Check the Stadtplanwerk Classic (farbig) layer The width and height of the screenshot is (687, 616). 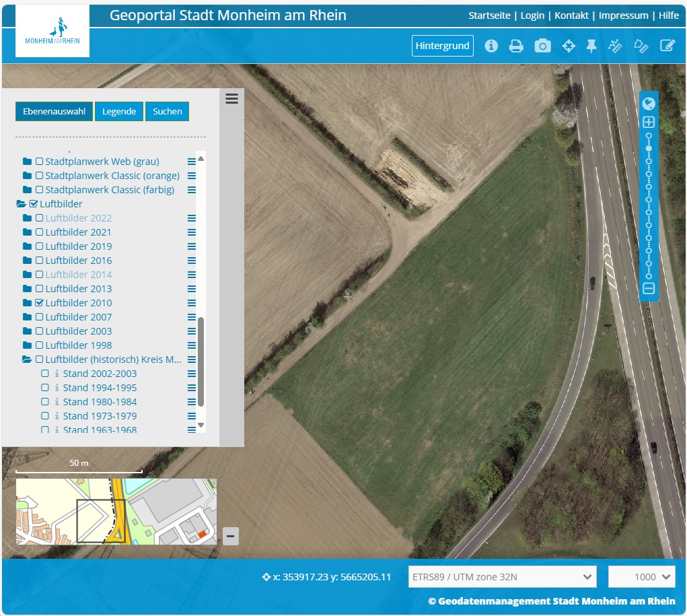(x=40, y=189)
